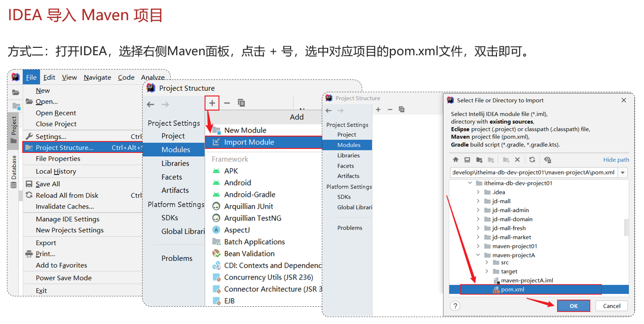
Task: Click the AspectJ framework icon
Action: point(216,230)
